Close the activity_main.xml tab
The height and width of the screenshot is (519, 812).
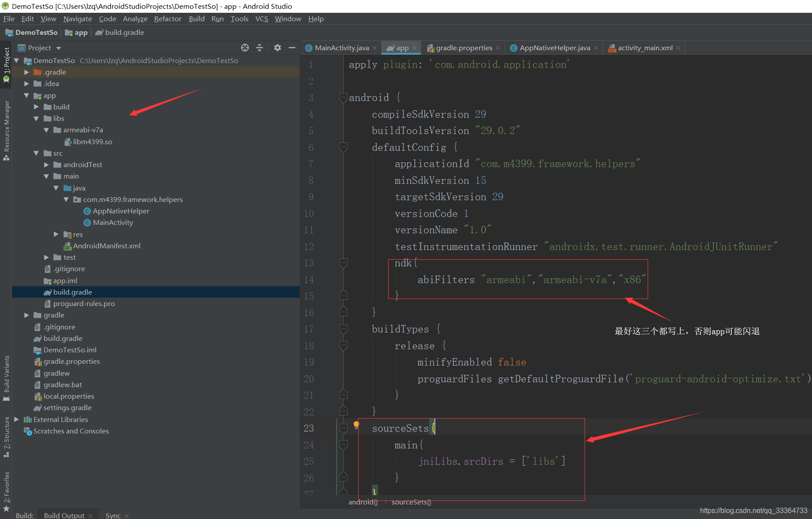click(x=678, y=48)
